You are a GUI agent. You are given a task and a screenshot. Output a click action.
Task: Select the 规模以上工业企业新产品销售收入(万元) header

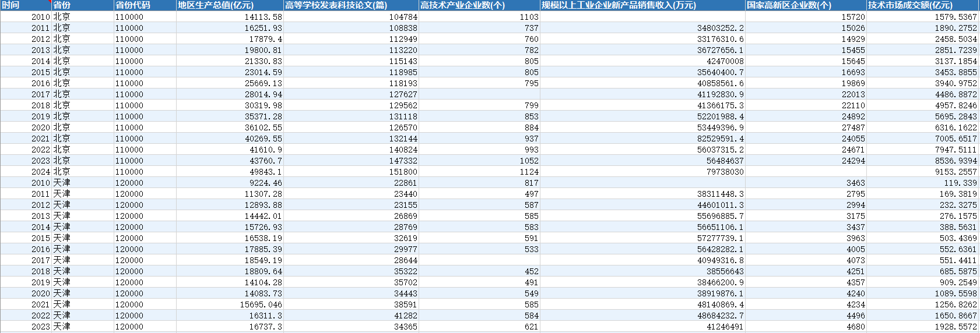[642, 5]
